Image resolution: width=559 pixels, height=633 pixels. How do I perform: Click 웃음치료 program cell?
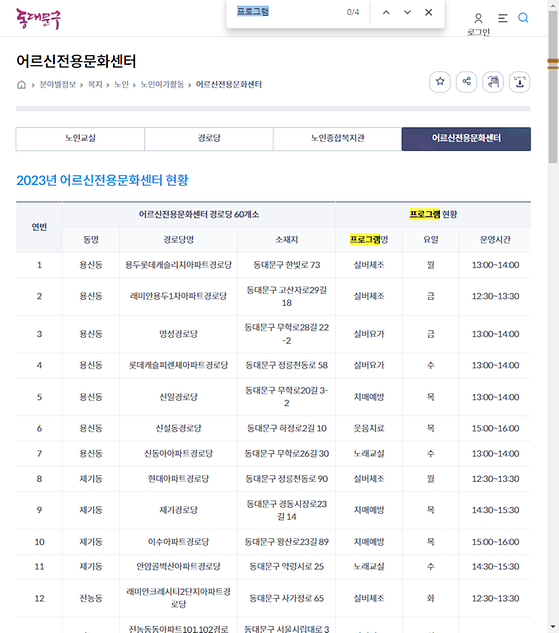(x=369, y=428)
